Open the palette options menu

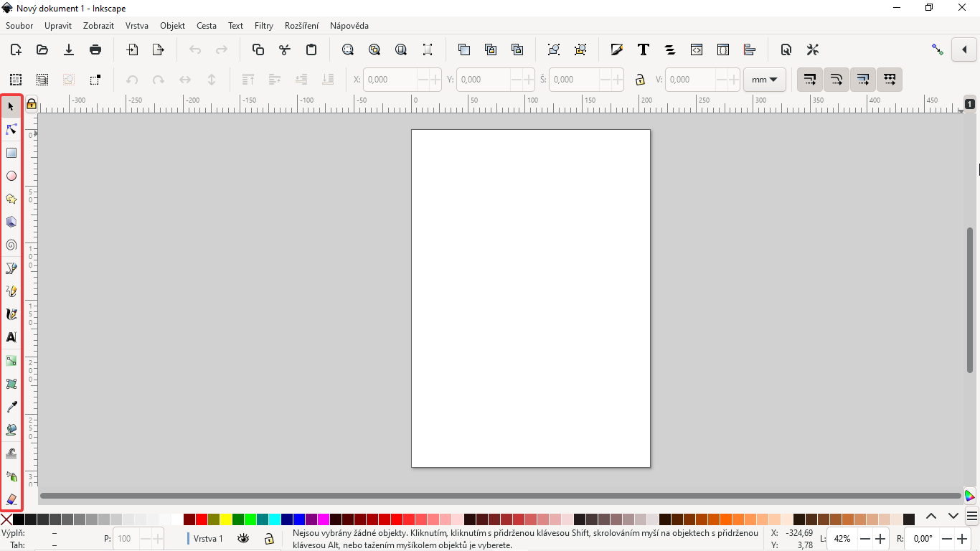[972, 517]
